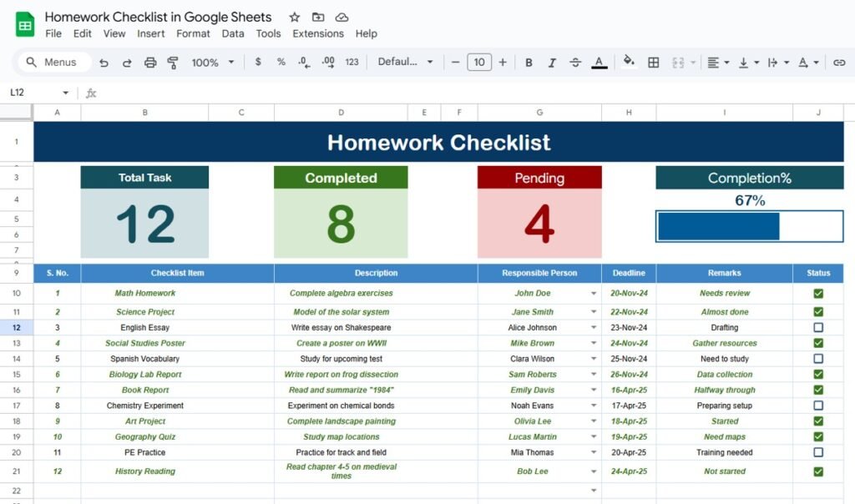Image resolution: width=855 pixels, height=504 pixels.
Task: Decrease decimal places
Action: 303,62
